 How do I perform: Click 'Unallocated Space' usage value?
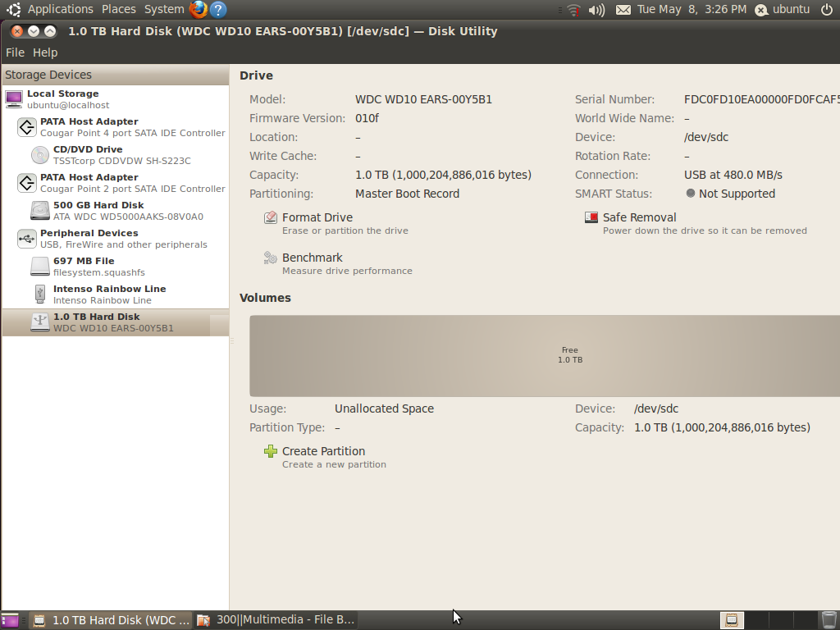click(x=384, y=409)
